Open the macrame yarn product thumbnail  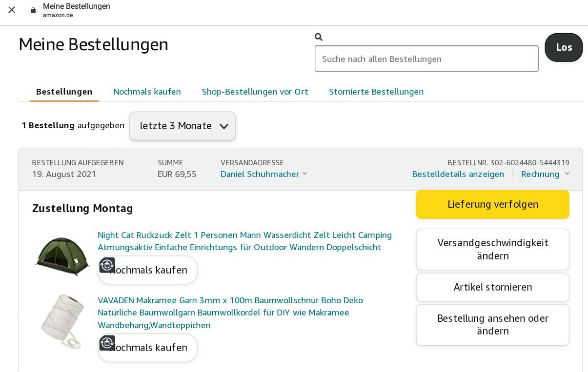62,321
